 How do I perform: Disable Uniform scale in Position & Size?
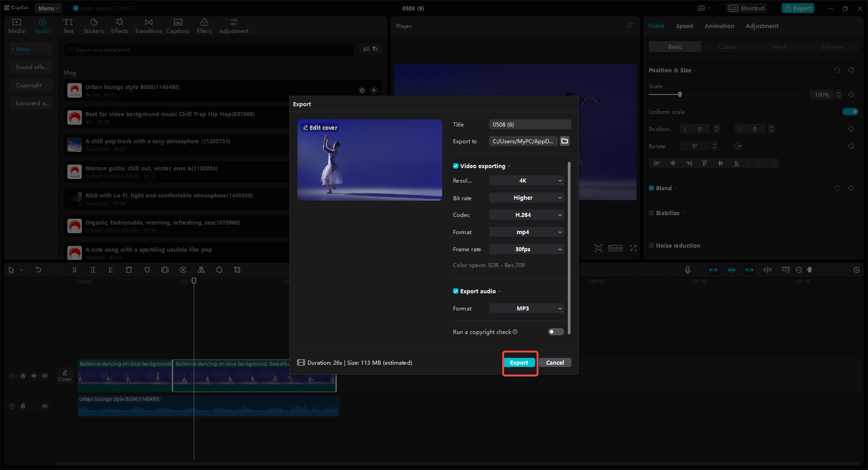pos(850,112)
